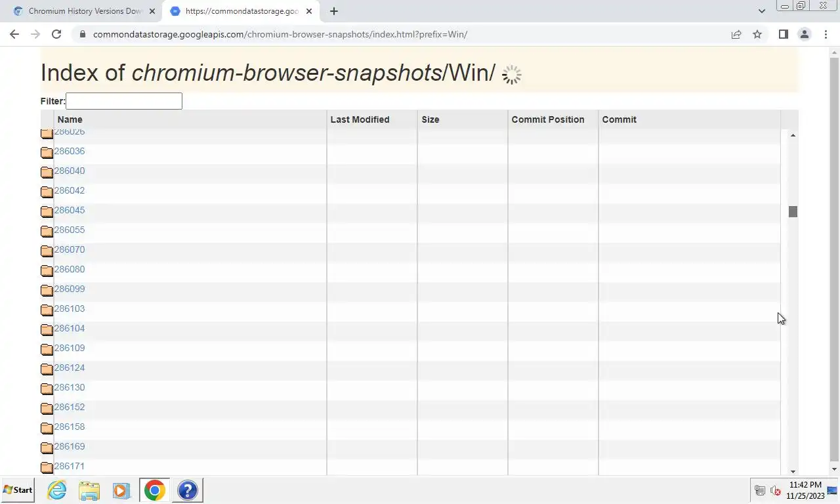
Task: Share this page icon in address bar
Action: (736, 34)
